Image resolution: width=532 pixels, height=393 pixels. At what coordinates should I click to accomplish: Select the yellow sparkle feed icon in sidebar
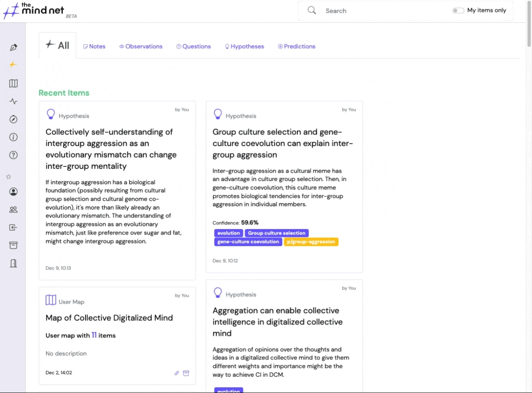click(13, 64)
